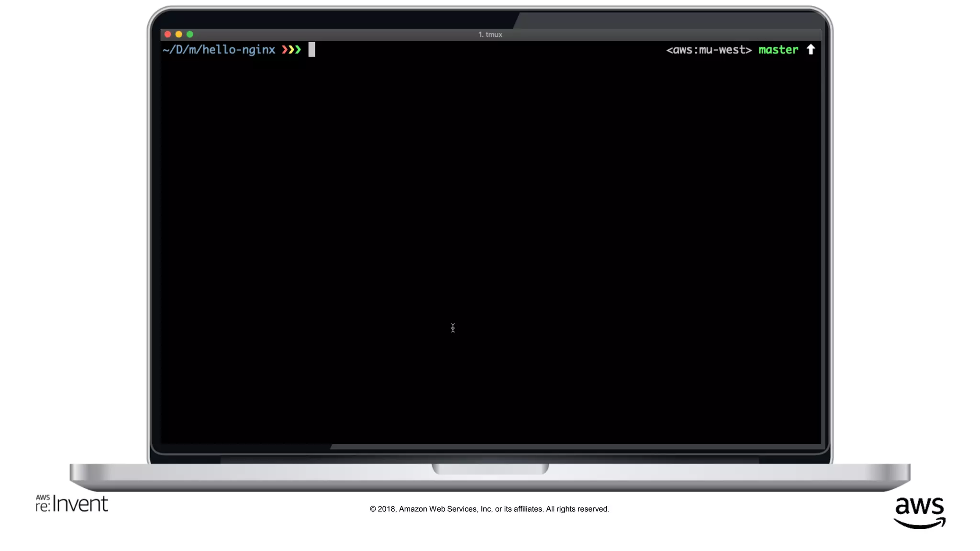Image resolution: width=980 pixels, height=551 pixels.
Task: Click the copyright notice text
Action: 489,509
